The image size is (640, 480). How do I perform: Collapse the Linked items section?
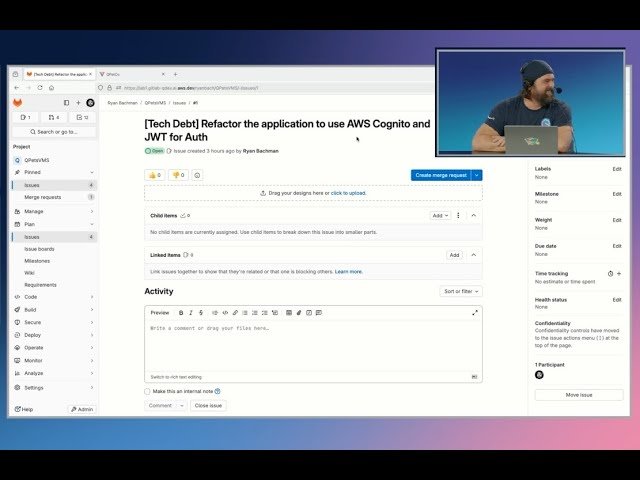point(473,255)
